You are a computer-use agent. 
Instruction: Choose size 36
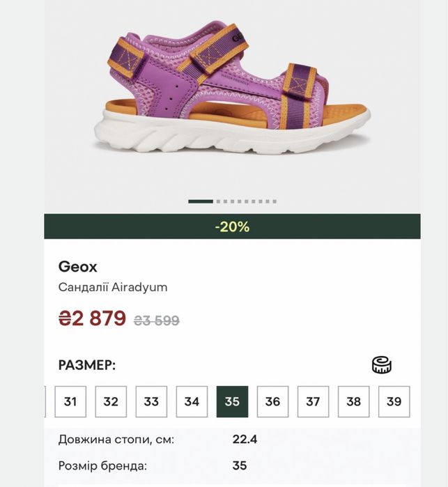point(273,401)
